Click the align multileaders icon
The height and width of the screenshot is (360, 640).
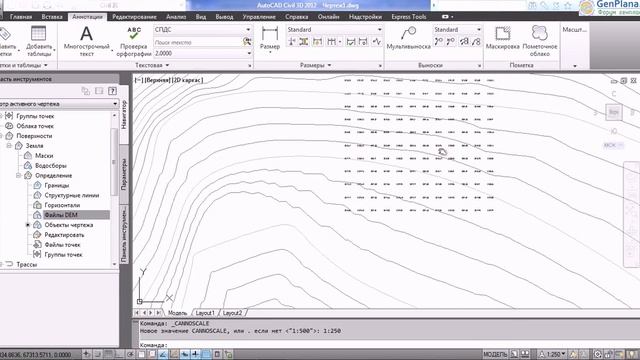click(x=464, y=42)
